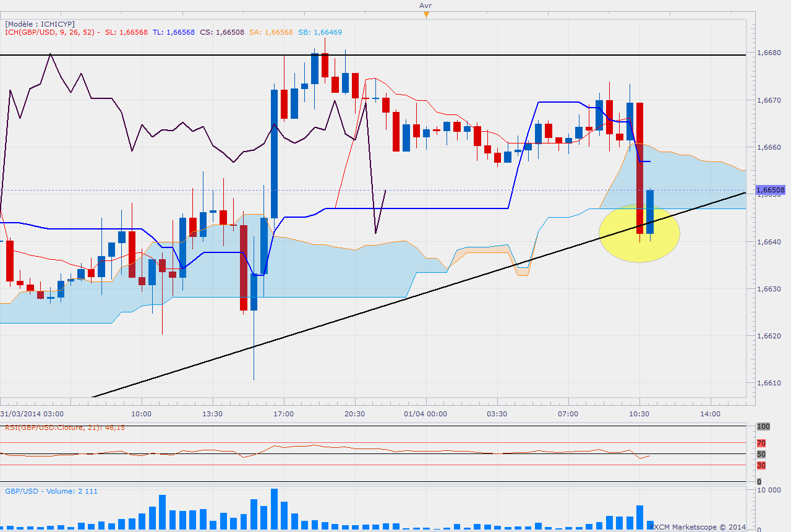Click the 1,6630 price axis label

[768, 289]
